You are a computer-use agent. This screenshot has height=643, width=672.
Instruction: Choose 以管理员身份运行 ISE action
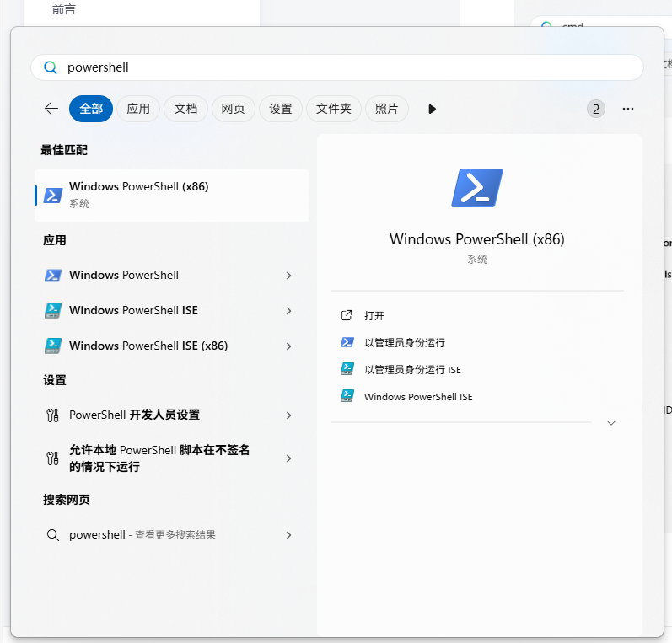point(412,370)
